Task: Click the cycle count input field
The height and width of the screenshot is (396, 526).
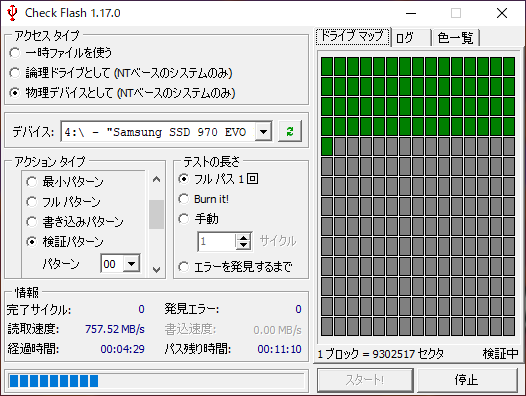Action: click(217, 241)
